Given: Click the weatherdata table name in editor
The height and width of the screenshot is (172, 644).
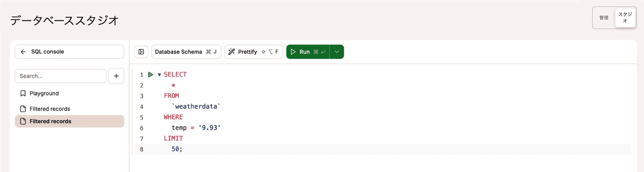Looking at the screenshot, I should (196, 107).
